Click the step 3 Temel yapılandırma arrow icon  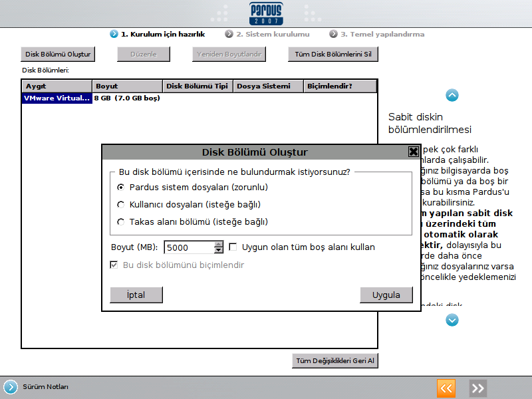(334, 34)
